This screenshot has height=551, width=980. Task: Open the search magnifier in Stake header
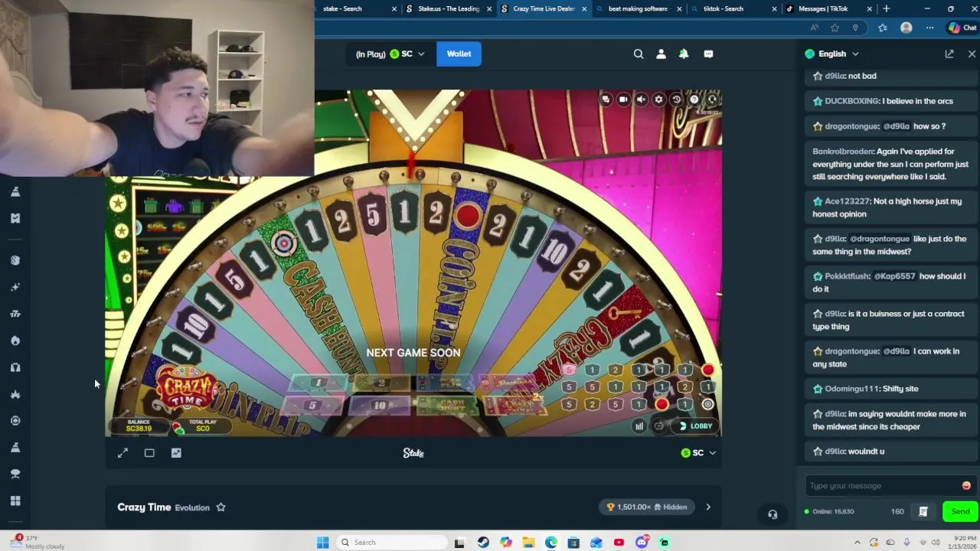point(639,54)
